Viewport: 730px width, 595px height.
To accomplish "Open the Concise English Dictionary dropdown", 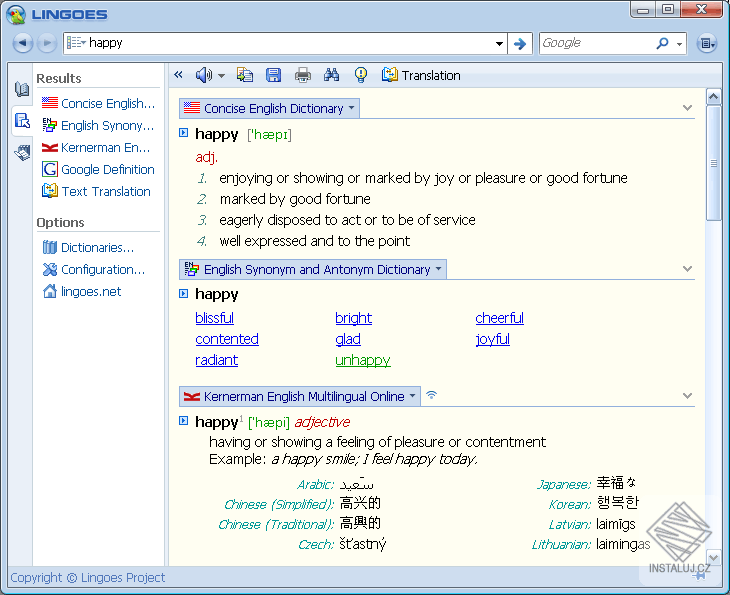I will click(351, 109).
